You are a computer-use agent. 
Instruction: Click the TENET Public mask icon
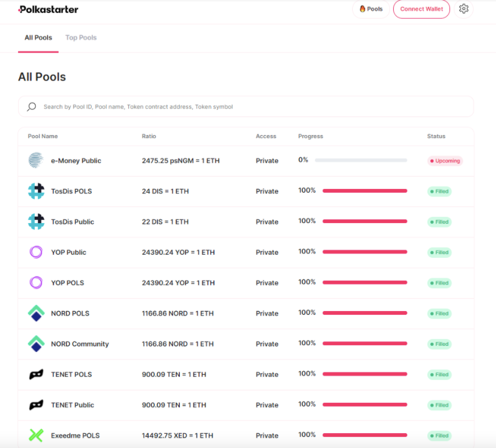36,405
